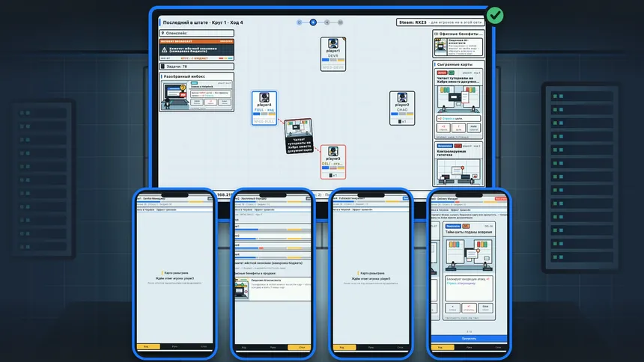Click the fourth turn-step dot
644x362 pixels.
[341, 22]
